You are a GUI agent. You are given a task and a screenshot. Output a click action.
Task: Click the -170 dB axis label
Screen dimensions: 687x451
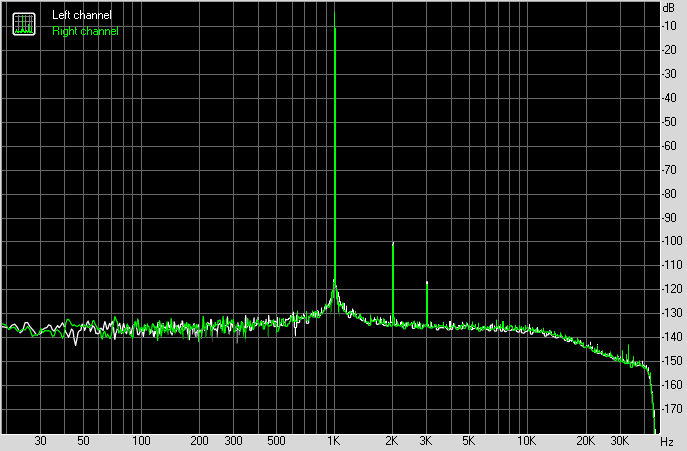pyautogui.click(x=672, y=408)
